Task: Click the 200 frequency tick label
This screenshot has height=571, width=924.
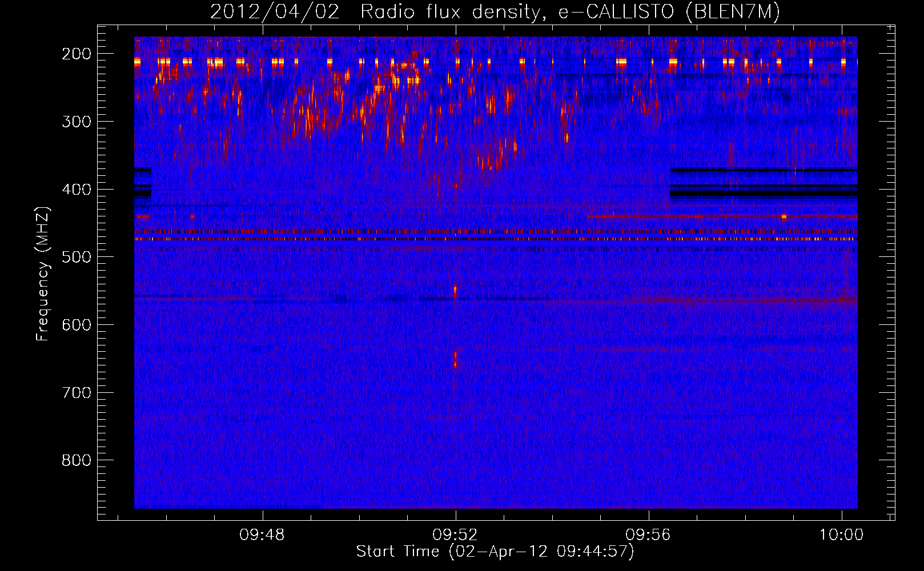Action: pos(77,54)
